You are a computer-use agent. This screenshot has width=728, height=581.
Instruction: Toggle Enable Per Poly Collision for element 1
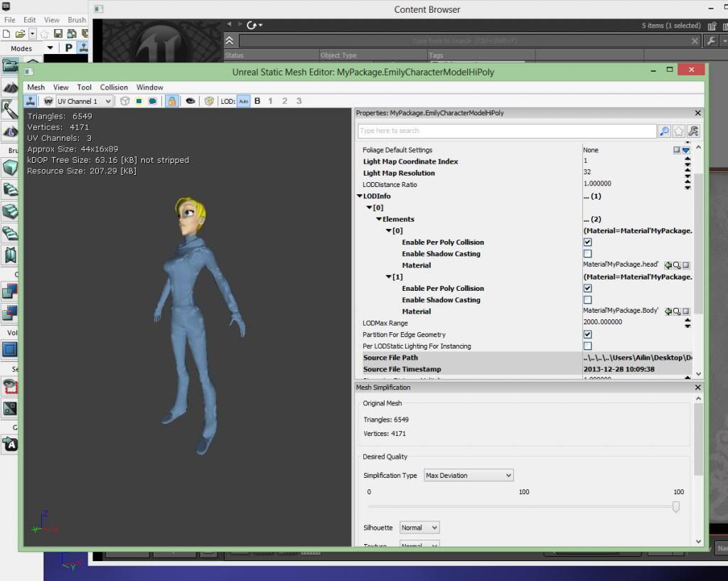[587, 289]
